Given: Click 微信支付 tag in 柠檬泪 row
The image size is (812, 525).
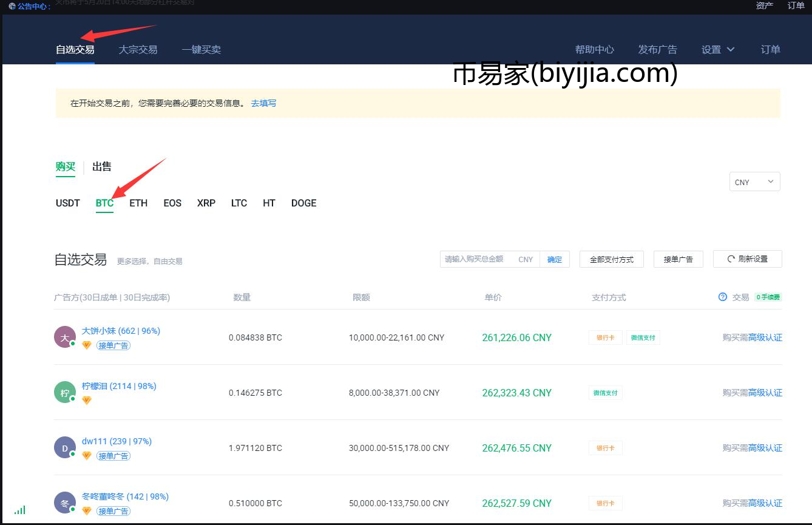Looking at the screenshot, I should point(605,393).
